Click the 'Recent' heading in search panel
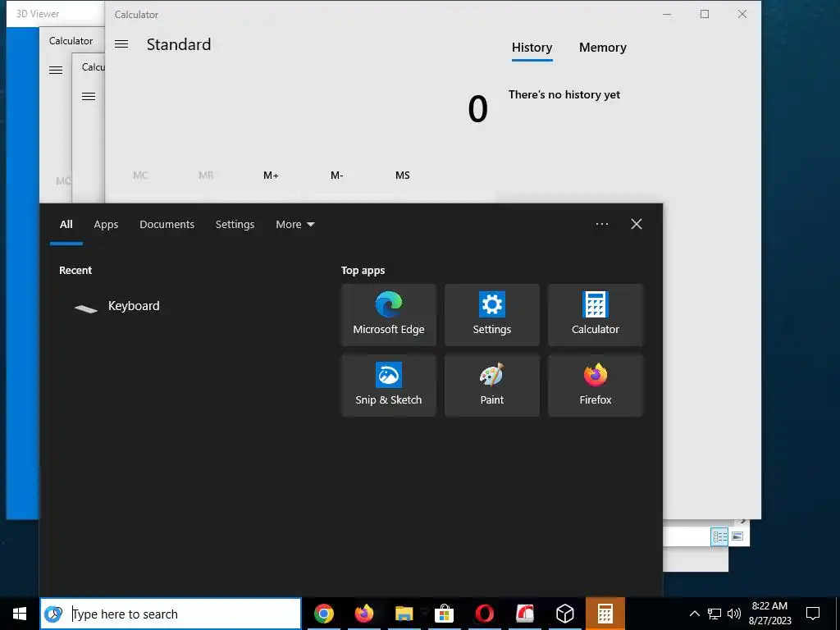The width and height of the screenshot is (840, 630). click(75, 271)
